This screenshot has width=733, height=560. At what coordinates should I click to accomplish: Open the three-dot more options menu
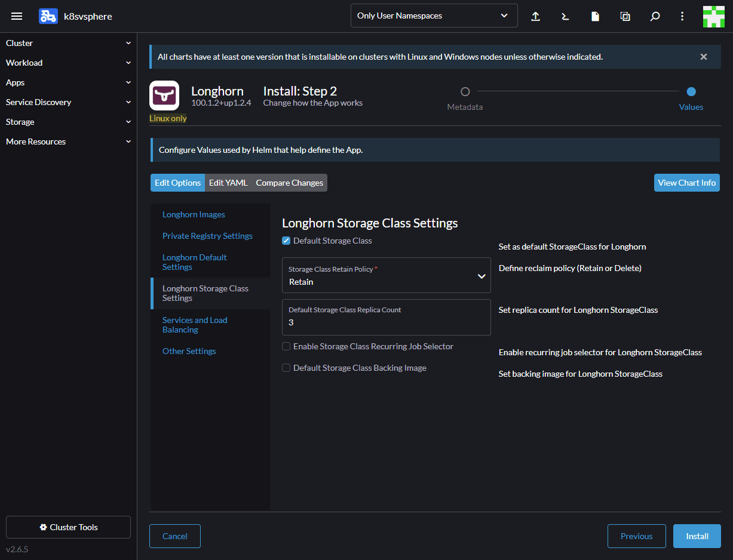[682, 16]
